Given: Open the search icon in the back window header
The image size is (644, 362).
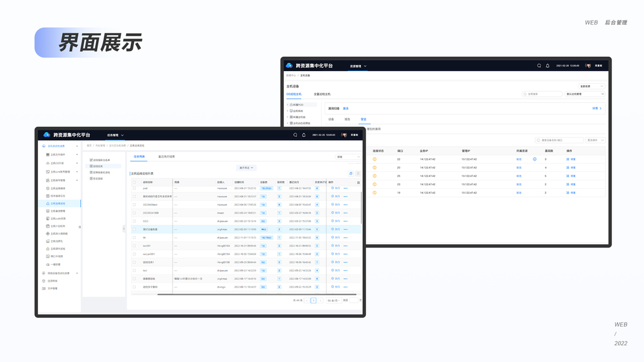Looking at the screenshot, I should 539,66.
